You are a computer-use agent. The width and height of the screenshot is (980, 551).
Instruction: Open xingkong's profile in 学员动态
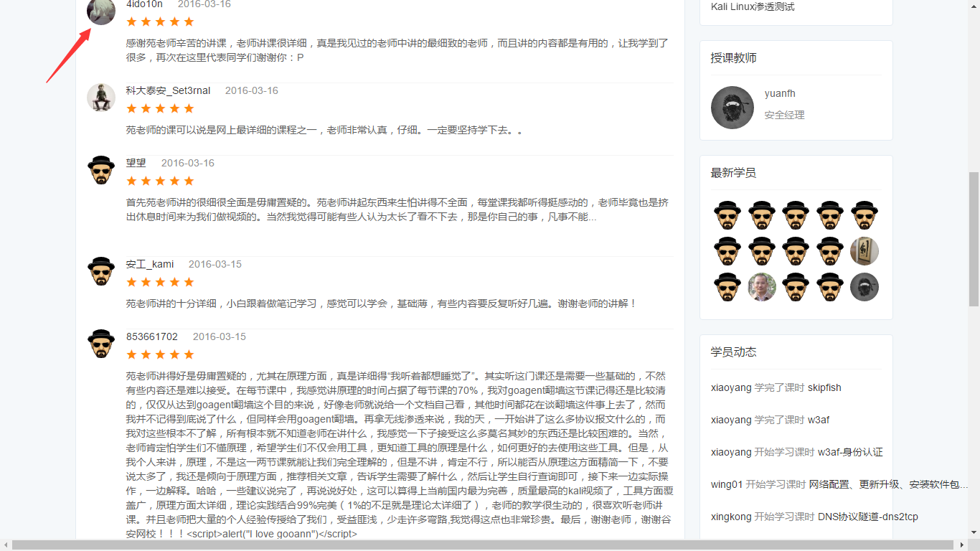(x=731, y=517)
